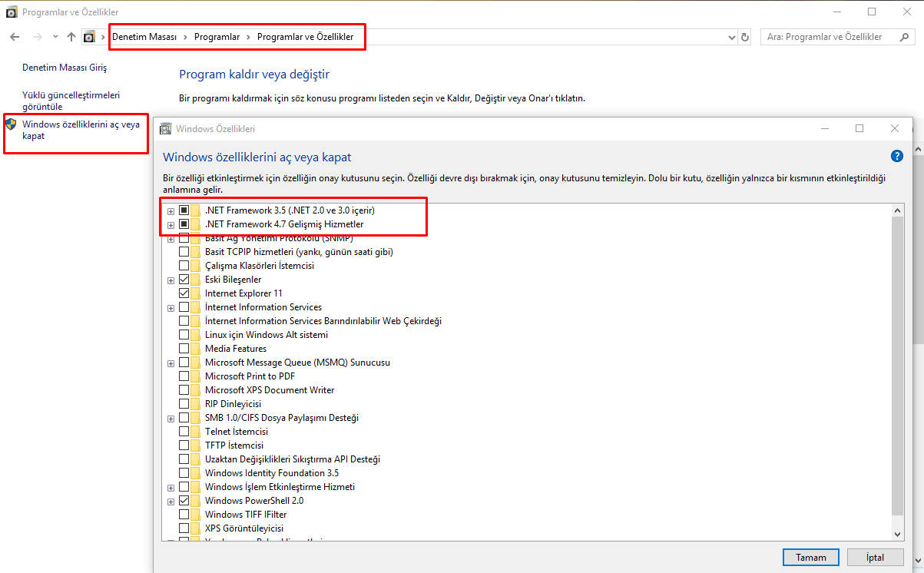This screenshot has width=924, height=573.
Task: Select Denetim Masası in the breadcrumb
Action: click(145, 37)
